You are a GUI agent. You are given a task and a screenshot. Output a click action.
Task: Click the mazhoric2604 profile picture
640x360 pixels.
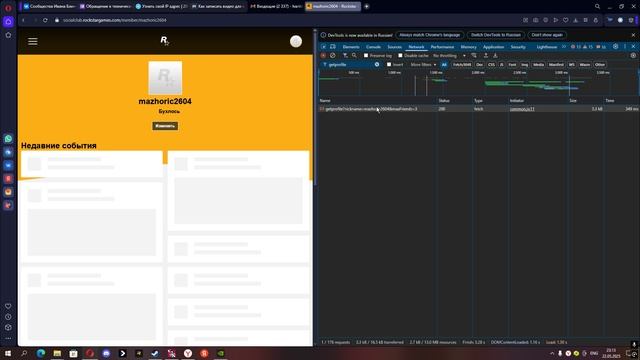(x=165, y=78)
